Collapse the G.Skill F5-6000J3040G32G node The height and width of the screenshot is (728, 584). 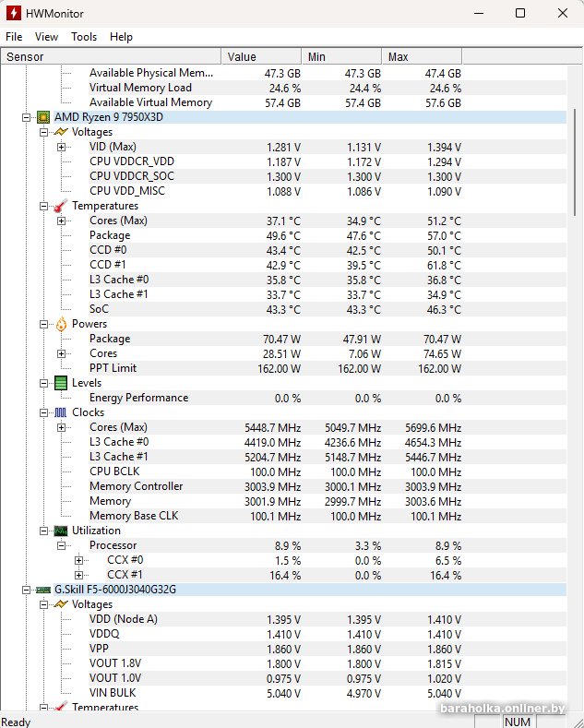[27, 591]
